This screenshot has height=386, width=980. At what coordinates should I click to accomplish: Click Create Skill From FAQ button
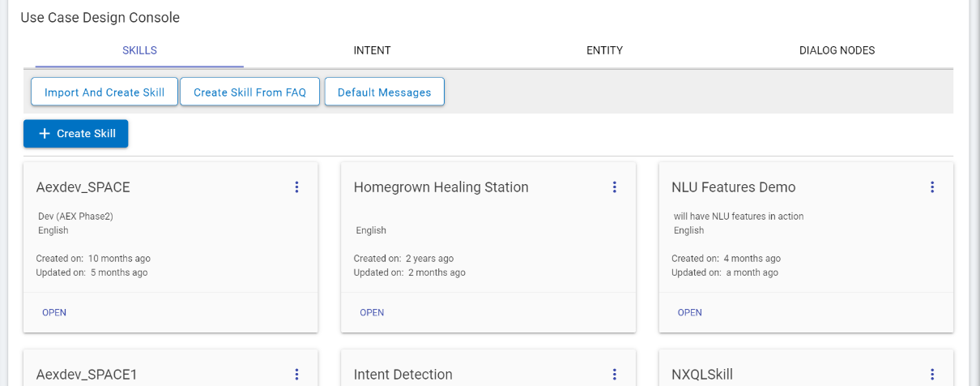[249, 92]
